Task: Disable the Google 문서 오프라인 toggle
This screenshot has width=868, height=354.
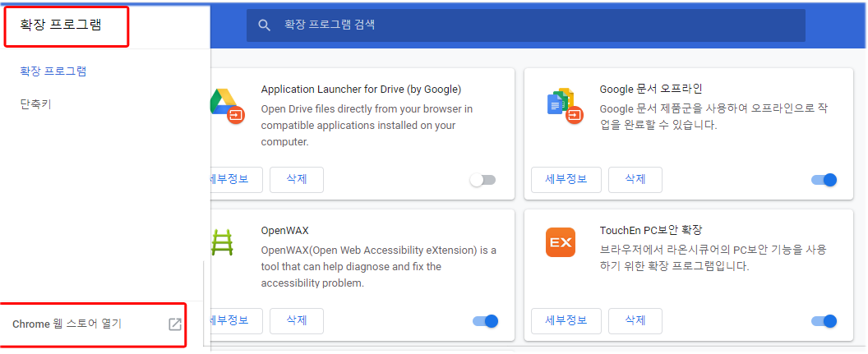Action: pyautogui.click(x=824, y=180)
